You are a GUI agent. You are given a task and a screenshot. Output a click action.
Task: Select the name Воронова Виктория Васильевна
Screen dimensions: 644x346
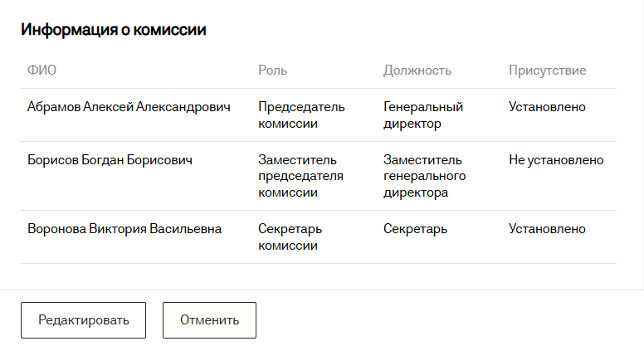pyautogui.click(x=124, y=229)
